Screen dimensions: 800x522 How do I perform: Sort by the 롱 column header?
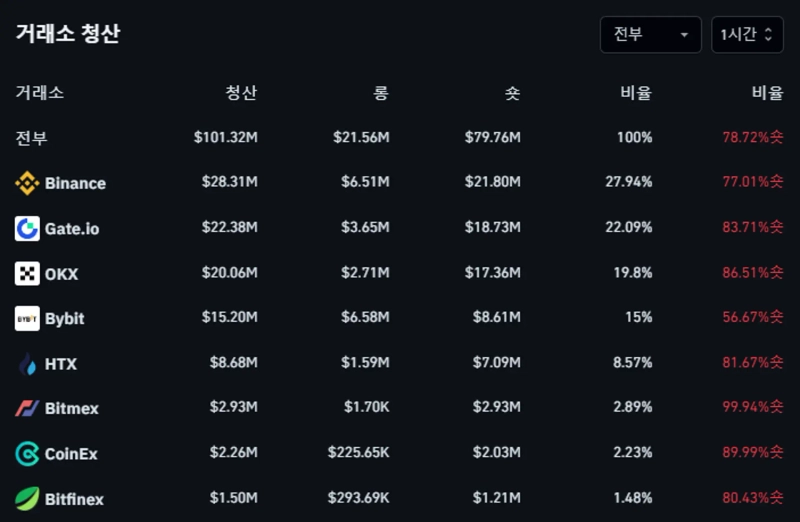click(380, 93)
